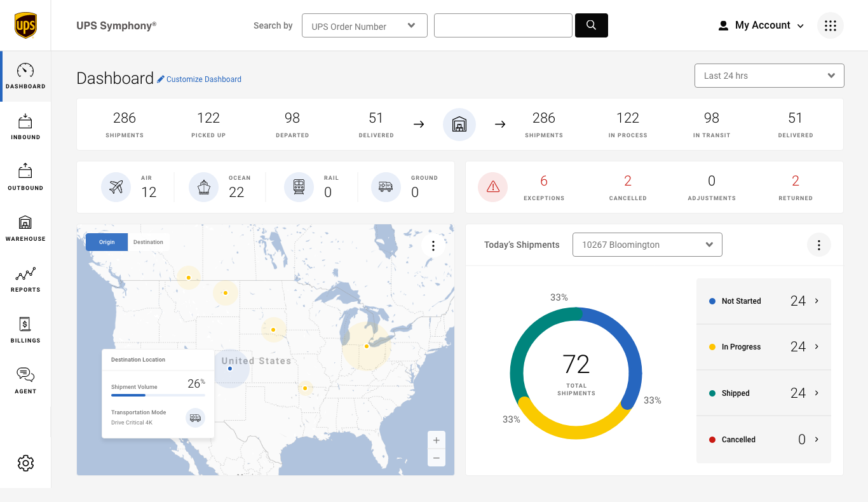
Task: Click the search text input field
Action: click(503, 26)
